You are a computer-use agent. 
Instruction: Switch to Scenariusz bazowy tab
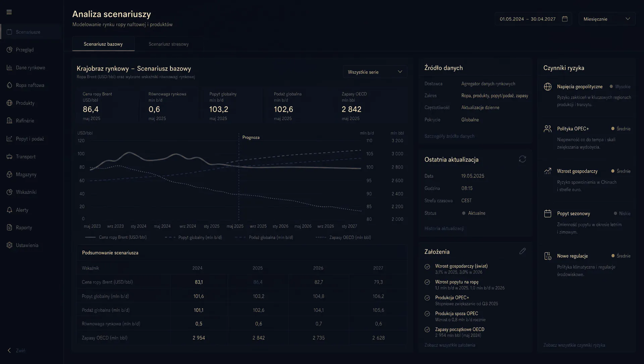(103, 44)
